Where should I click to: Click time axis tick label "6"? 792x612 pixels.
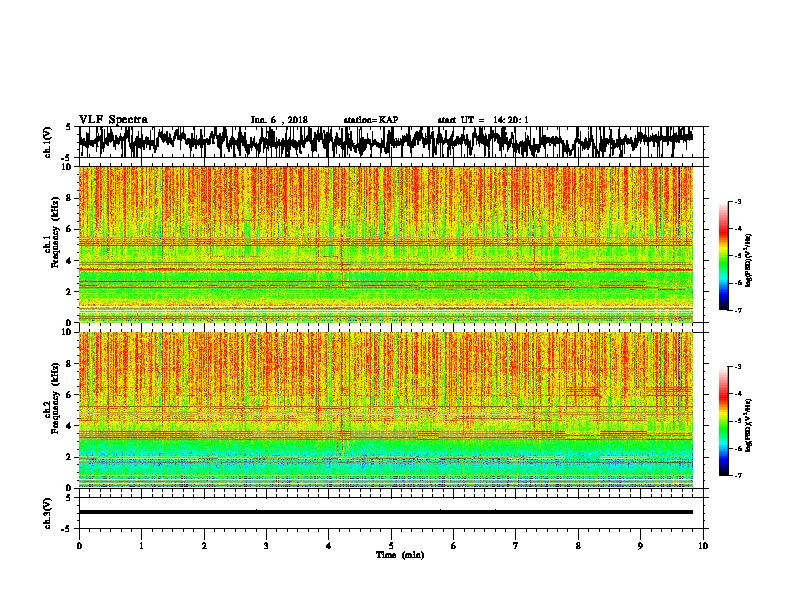click(x=453, y=546)
